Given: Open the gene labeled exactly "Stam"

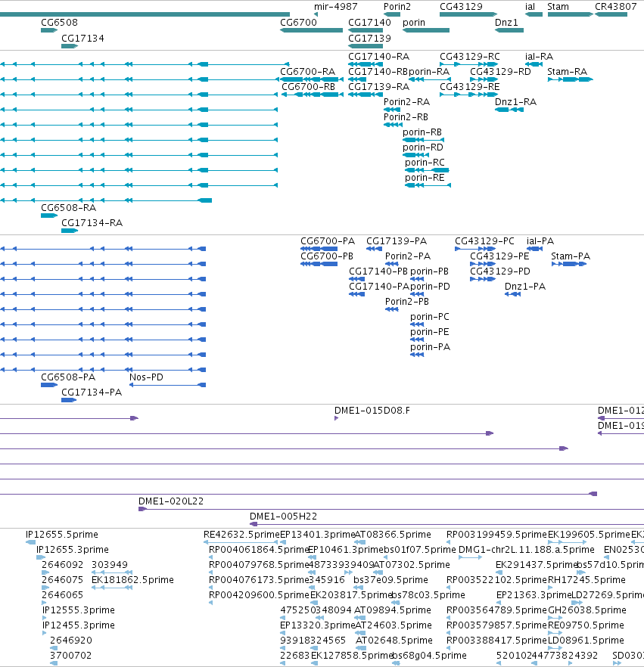Looking at the screenshot, I should (558, 7).
